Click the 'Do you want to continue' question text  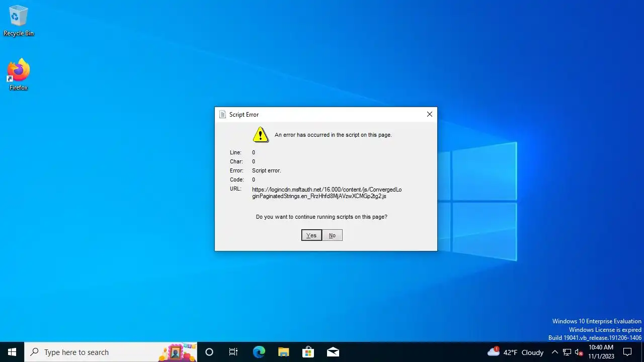coord(321,217)
